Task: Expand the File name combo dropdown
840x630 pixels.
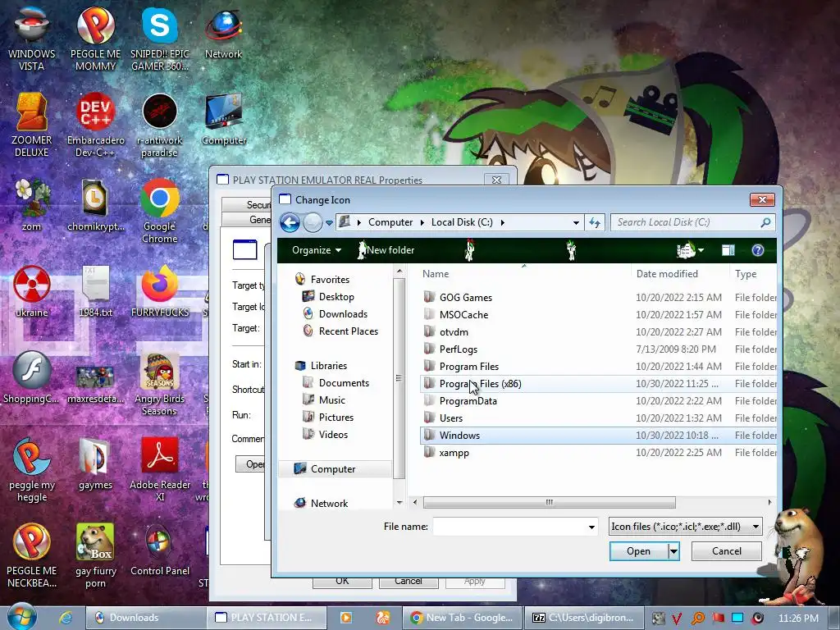Action: (591, 527)
